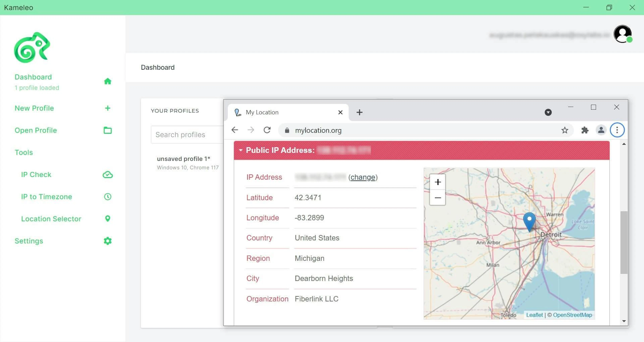Click the Latitude value 42.3471
The height and width of the screenshot is (342, 644).
pos(308,197)
